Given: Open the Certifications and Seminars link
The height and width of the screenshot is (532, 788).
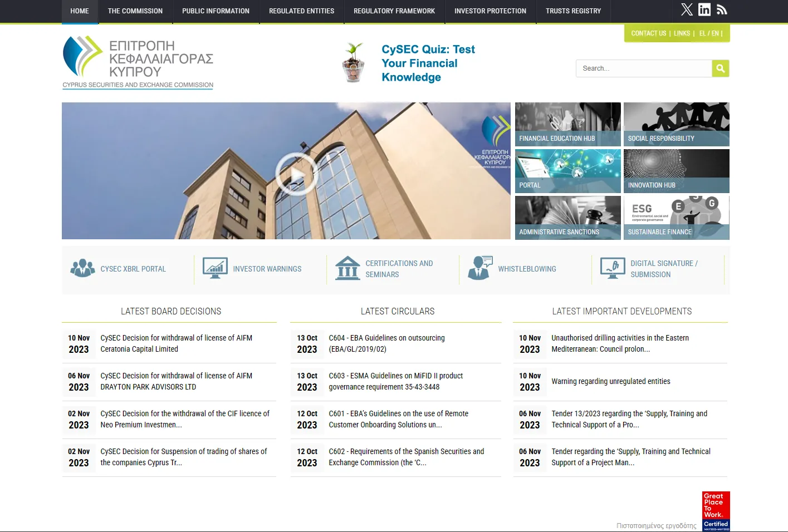Looking at the screenshot, I should coord(399,269).
